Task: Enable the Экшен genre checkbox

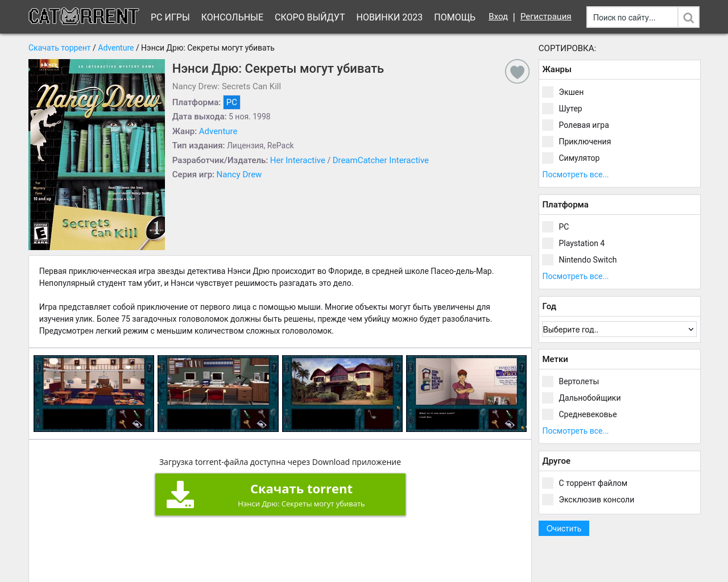Action: pos(548,92)
